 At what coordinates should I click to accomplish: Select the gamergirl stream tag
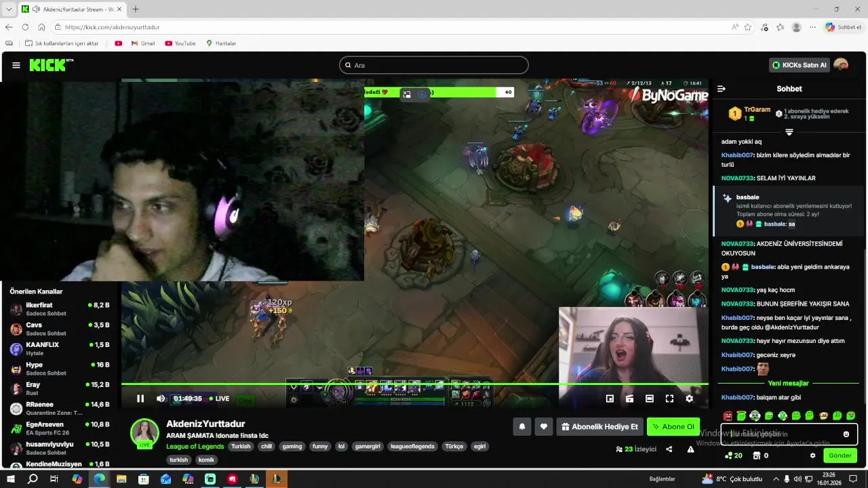(368, 447)
